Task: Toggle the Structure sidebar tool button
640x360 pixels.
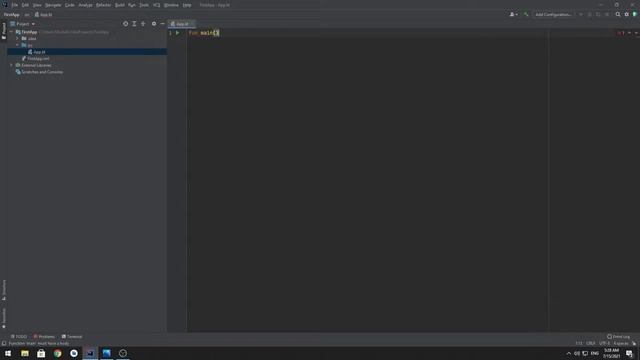Action: tap(4, 290)
